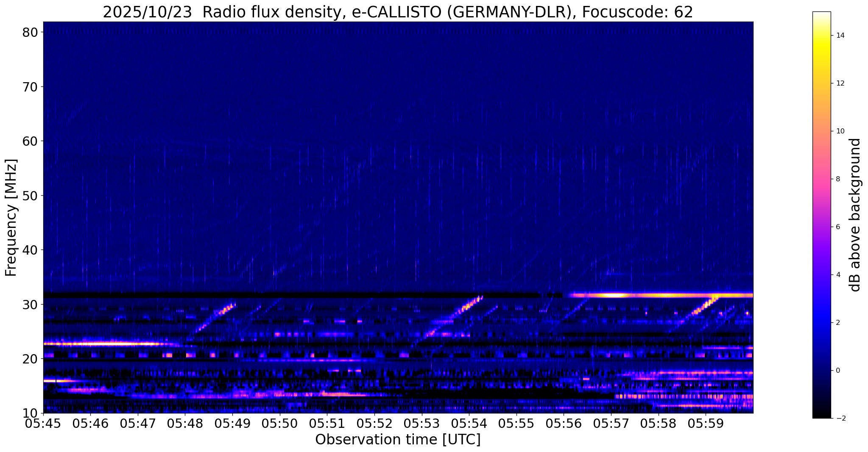Screen dimensions: 868x452
Task: Click the colorbar tick label 12
Action: pos(840,83)
